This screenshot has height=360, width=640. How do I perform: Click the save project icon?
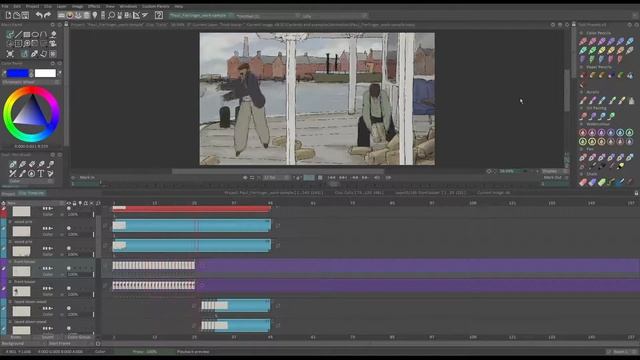pyautogui.click(x=25, y=16)
